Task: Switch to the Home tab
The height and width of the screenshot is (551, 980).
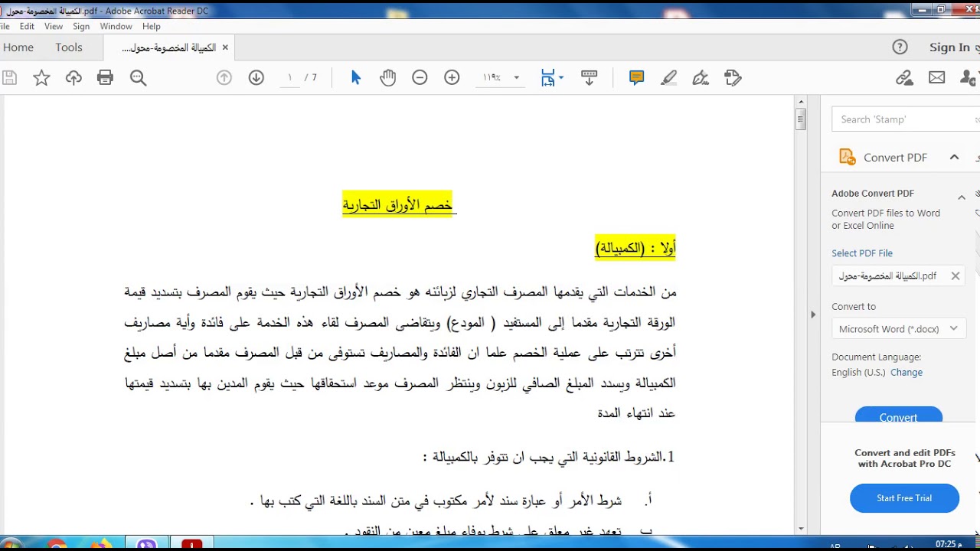Action: coord(18,47)
